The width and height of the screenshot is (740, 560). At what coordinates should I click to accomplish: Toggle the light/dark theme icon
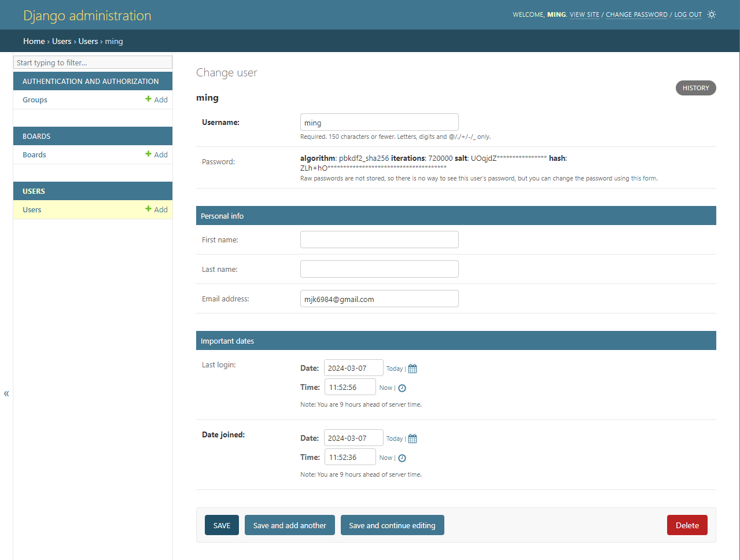tap(712, 14)
